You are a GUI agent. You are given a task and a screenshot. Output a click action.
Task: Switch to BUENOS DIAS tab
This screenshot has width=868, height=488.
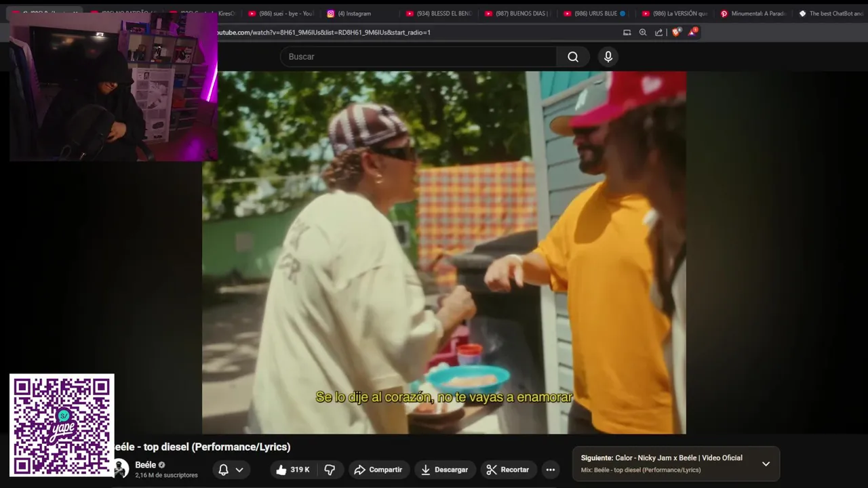coord(518,14)
